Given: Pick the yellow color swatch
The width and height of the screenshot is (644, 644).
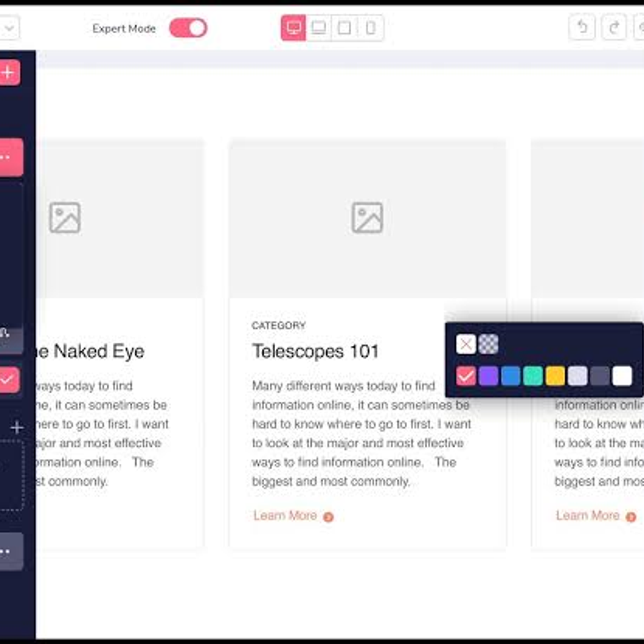Looking at the screenshot, I should [x=555, y=376].
